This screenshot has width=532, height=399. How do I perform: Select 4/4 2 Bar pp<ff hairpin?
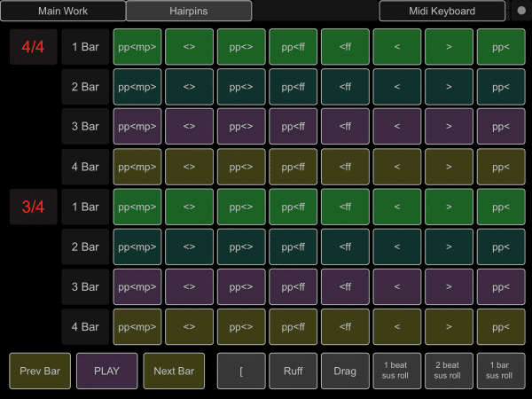coord(293,87)
